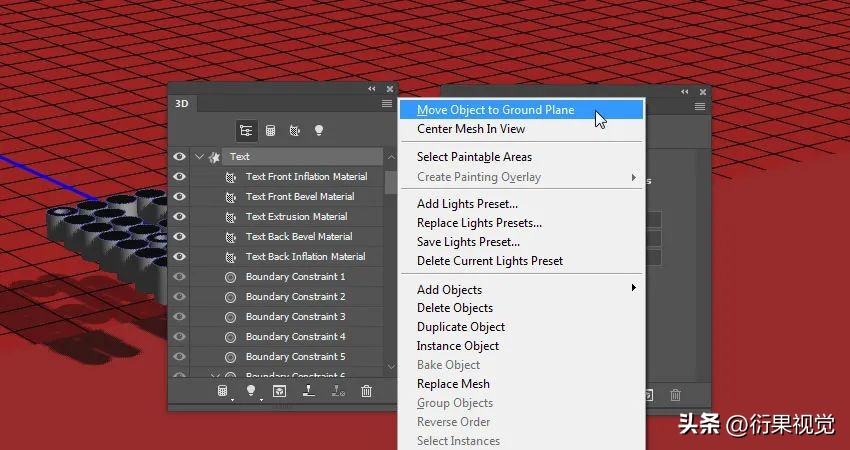
Task: Toggle eye icon for Boundary Constraint 1
Action: click(179, 277)
